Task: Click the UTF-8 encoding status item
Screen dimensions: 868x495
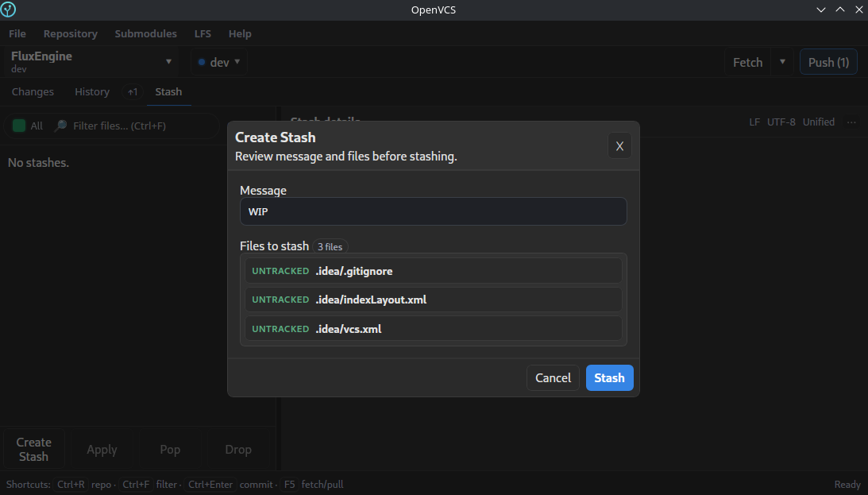Action: (x=781, y=122)
